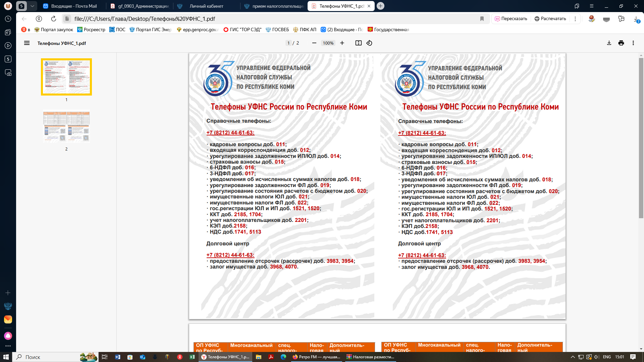Open Портал ГИС Энер bookmark
Screen dimensions: 644x362
pos(150,29)
